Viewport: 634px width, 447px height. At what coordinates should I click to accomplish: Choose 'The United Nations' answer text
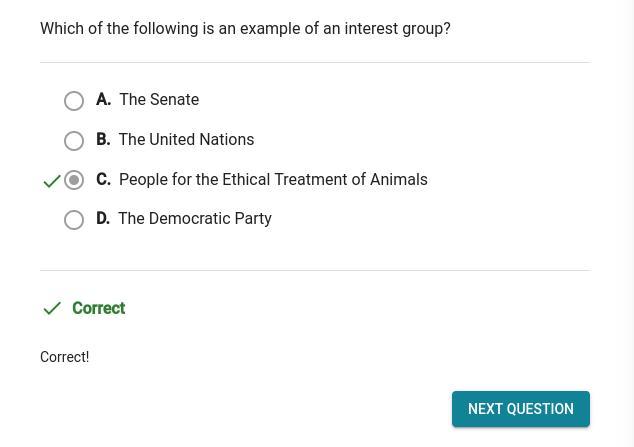coord(186,140)
